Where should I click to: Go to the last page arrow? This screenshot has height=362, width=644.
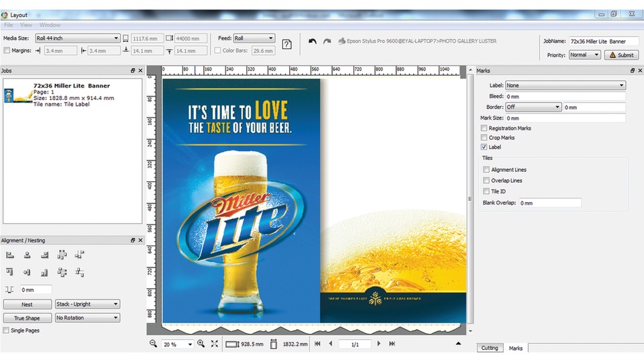[x=392, y=343]
